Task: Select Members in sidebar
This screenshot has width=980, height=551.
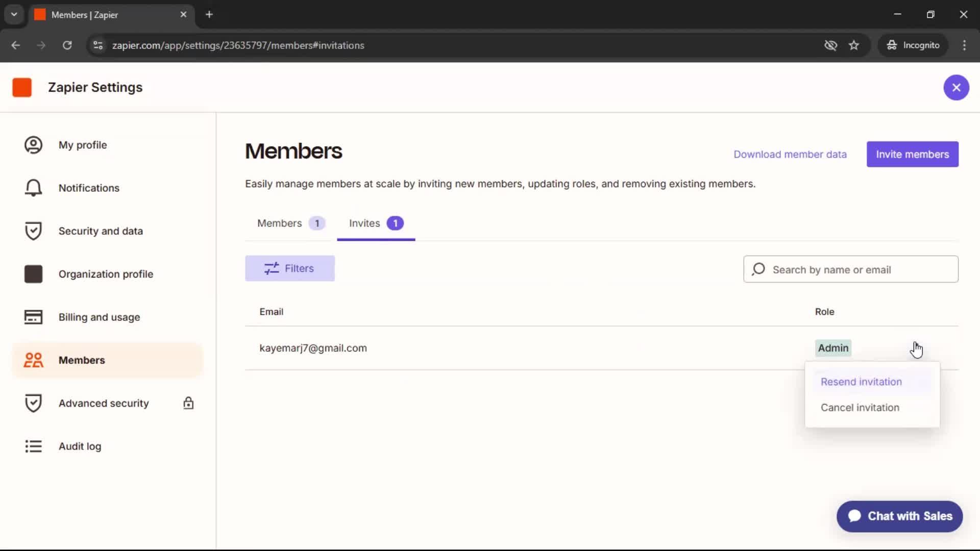Action: [107, 360]
